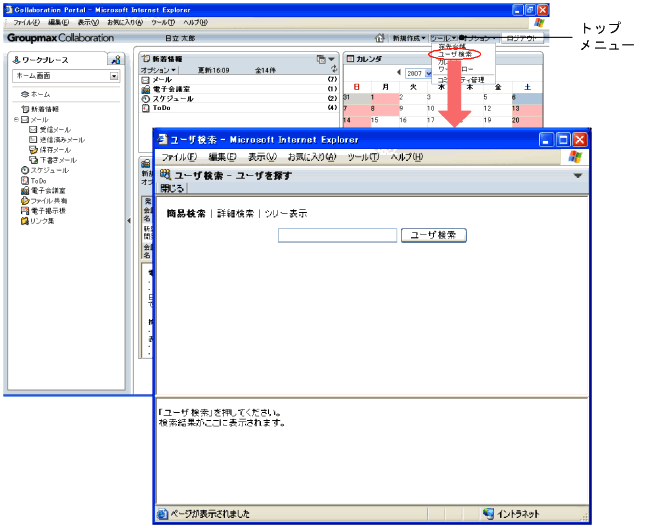Screen dimensions: 652x528
Task: Open ヘルプ menu in ユーザ検索 window
Action: click(x=407, y=157)
